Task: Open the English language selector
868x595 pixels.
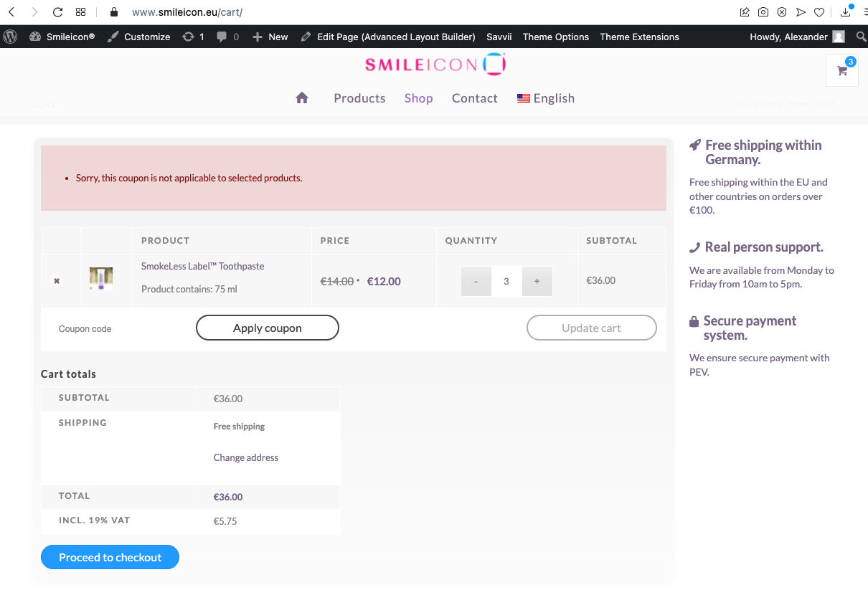Action: tap(546, 98)
